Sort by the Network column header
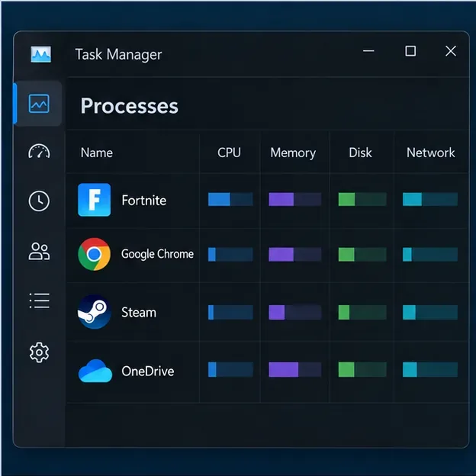This screenshot has width=476, height=476. pyautogui.click(x=430, y=153)
